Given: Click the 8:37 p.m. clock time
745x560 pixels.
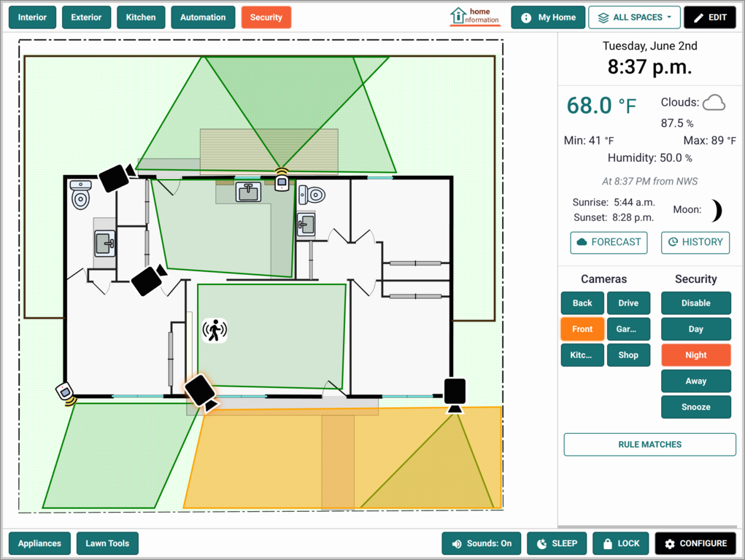Looking at the screenshot, I should (649, 67).
